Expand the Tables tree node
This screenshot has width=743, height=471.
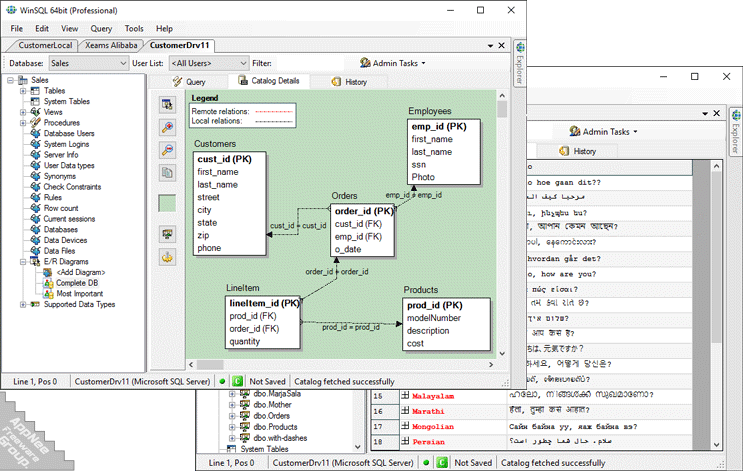[x=23, y=91]
